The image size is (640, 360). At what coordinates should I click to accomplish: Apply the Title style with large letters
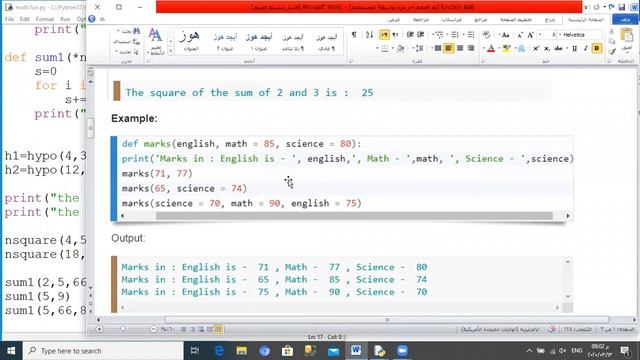click(x=191, y=42)
